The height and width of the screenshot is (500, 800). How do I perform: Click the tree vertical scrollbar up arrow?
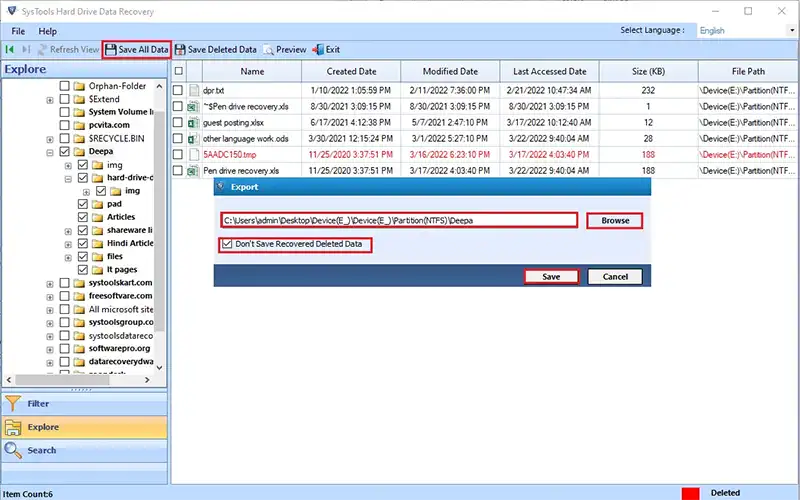pos(160,86)
